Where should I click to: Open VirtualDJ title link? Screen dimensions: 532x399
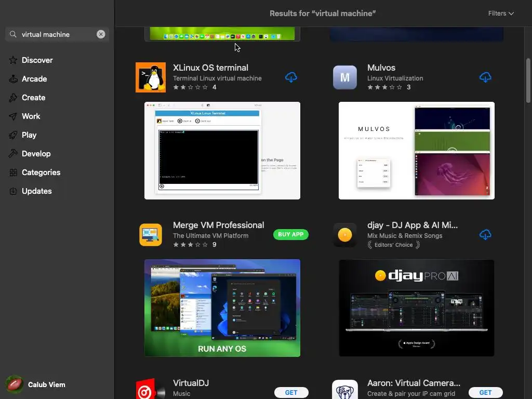click(191, 383)
